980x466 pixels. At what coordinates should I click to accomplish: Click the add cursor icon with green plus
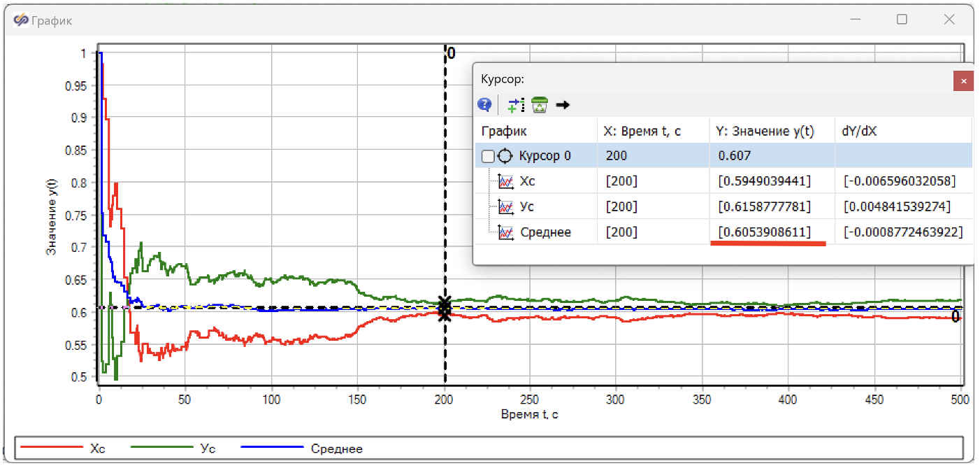click(x=516, y=105)
